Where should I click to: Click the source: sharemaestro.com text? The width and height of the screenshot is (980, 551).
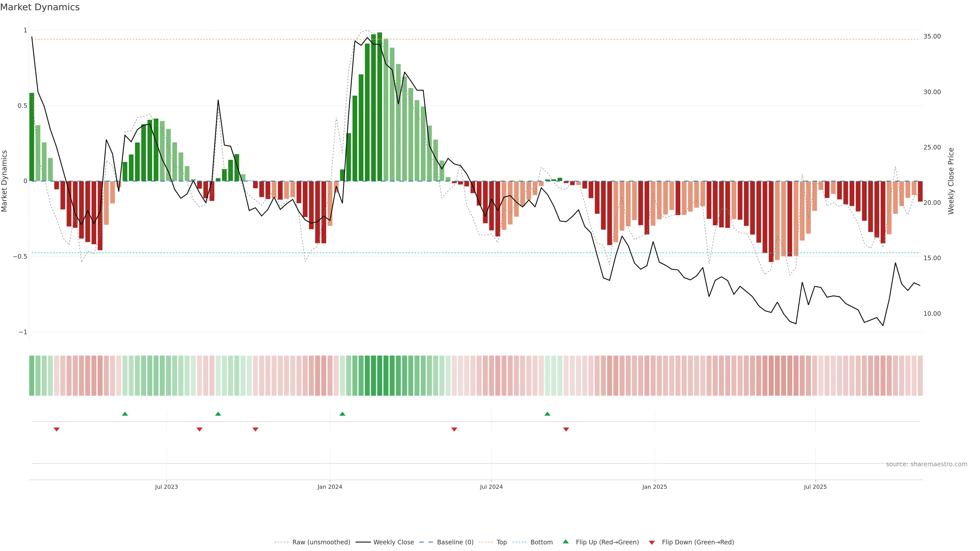click(x=926, y=464)
